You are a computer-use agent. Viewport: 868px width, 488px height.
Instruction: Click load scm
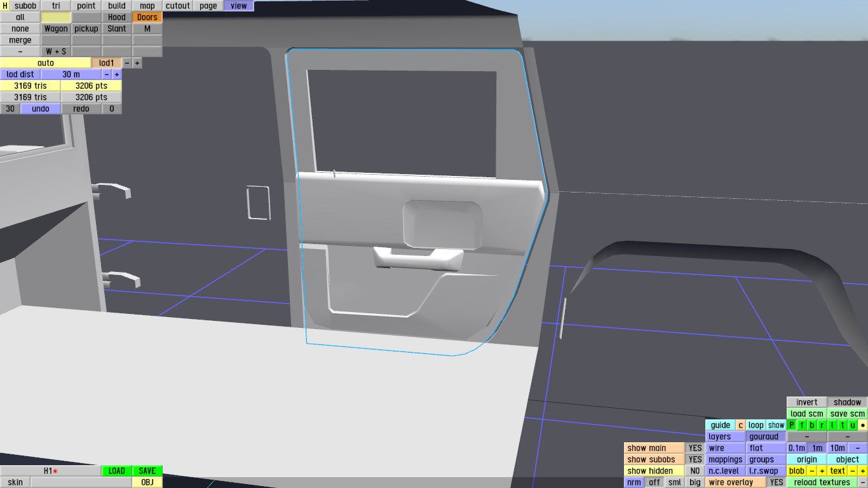(x=807, y=414)
